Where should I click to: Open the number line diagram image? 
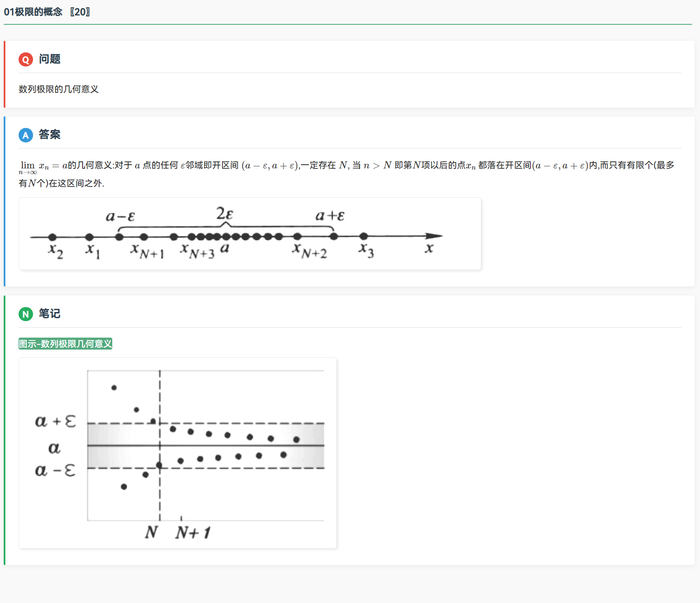pyautogui.click(x=250, y=234)
